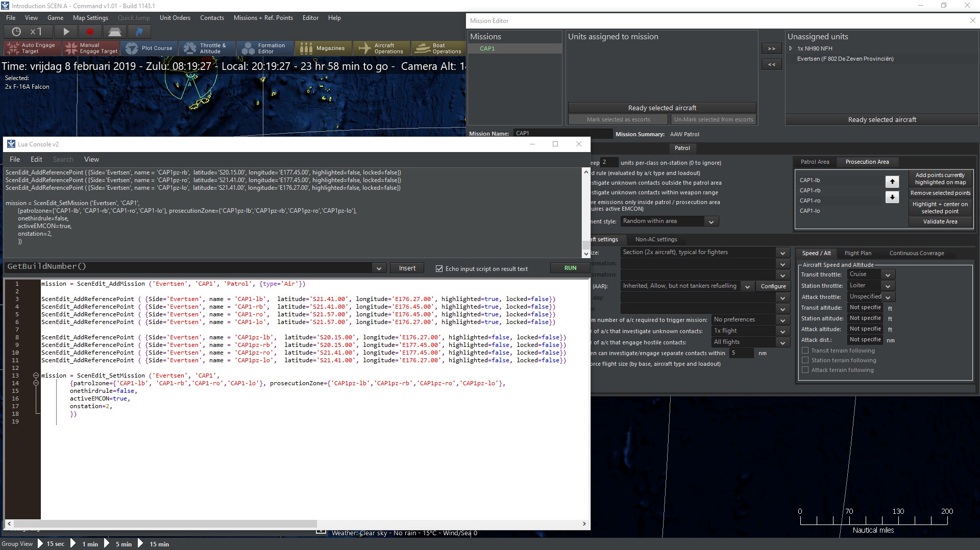
Task: Click the Mission Name input field
Action: (x=562, y=134)
